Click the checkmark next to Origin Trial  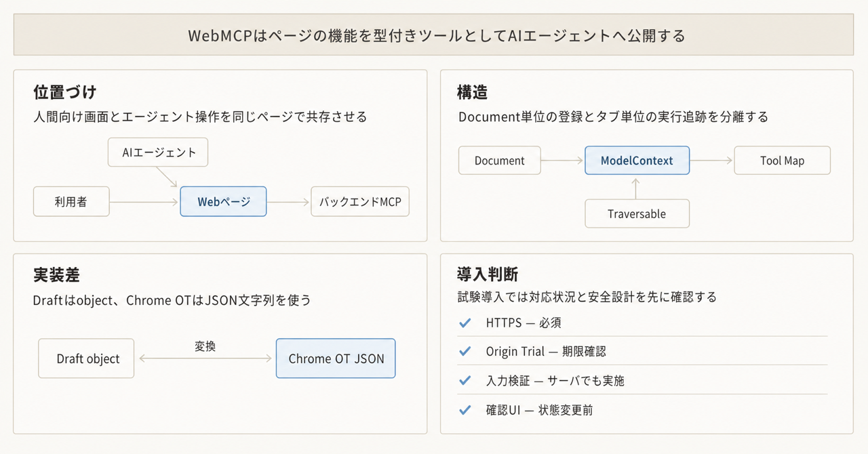pyautogui.click(x=465, y=352)
